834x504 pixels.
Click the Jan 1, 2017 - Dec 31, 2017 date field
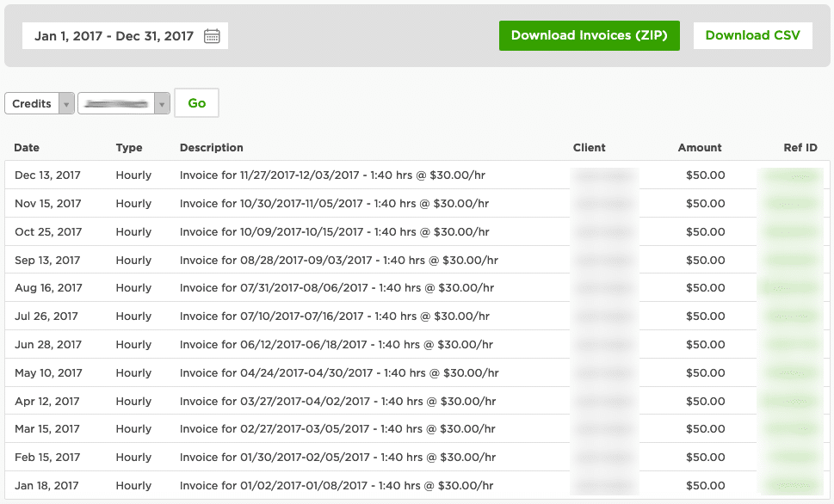(125, 35)
